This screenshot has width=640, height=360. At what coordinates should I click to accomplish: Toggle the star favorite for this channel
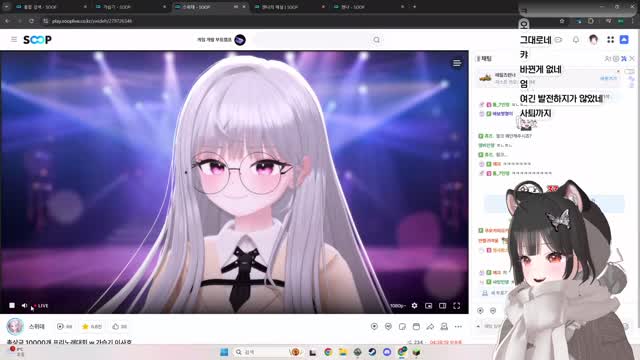pyautogui.click(x=85, y=327)
